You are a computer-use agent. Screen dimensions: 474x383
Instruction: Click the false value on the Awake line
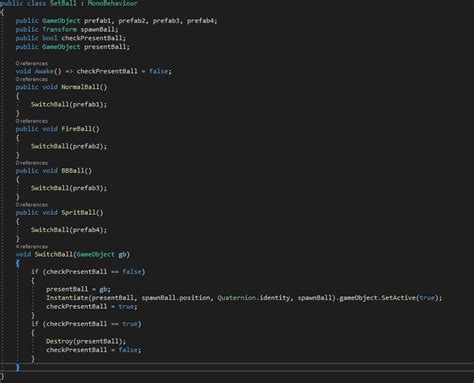point(158,71)
